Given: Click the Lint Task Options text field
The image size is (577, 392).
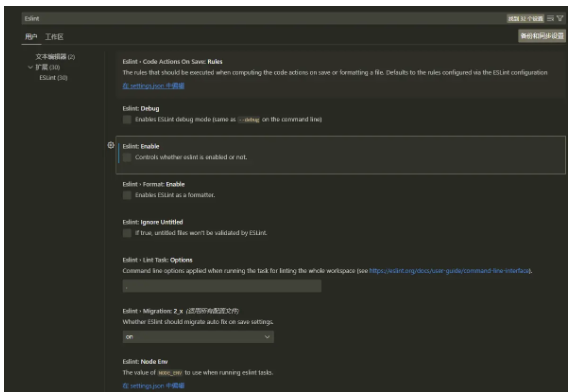Looking at the screenshot, I should pos(222,286).
